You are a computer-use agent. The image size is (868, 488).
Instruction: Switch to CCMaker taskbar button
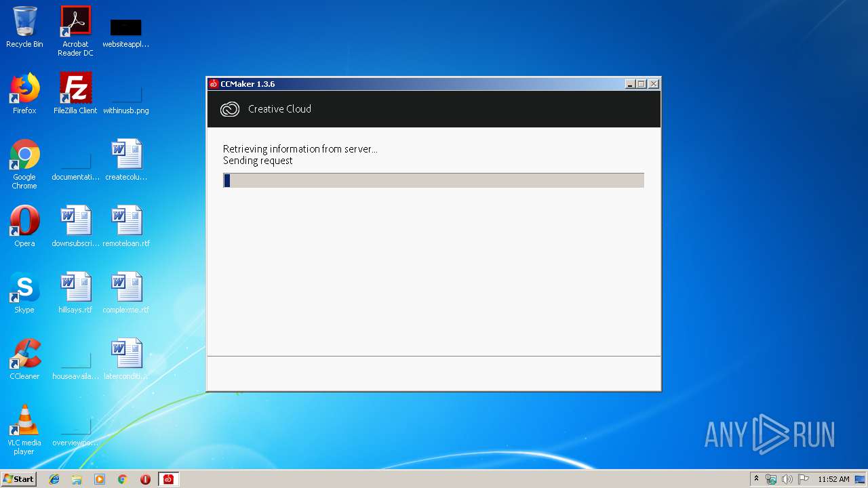click(168, 479)
